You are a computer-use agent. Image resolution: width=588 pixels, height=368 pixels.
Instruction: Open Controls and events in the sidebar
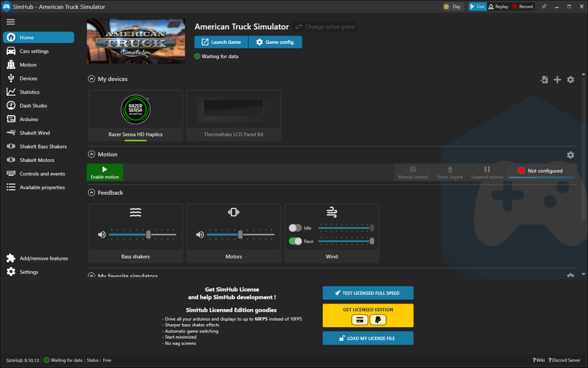point(38,174)
